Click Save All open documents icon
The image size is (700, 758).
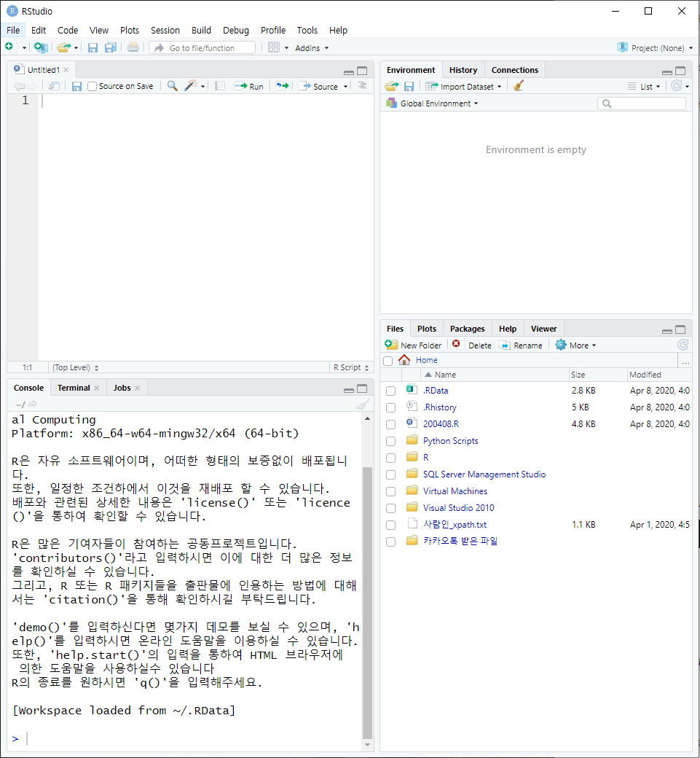tap(111, 47)
